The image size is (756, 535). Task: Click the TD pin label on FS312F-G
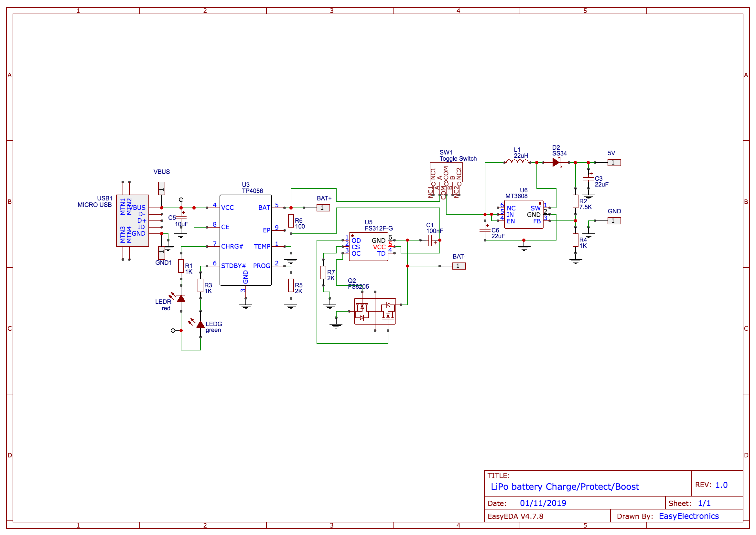pyautogui.click(x=381, y=254)
